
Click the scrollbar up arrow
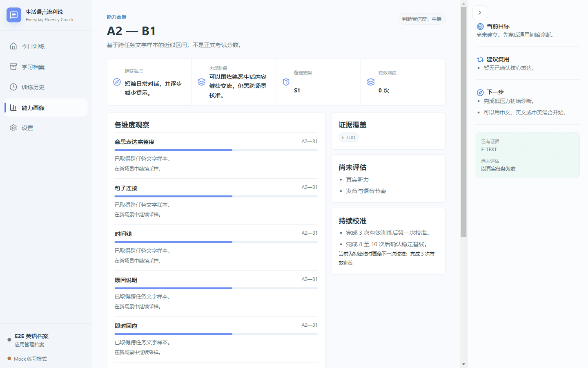click(463, 4)
